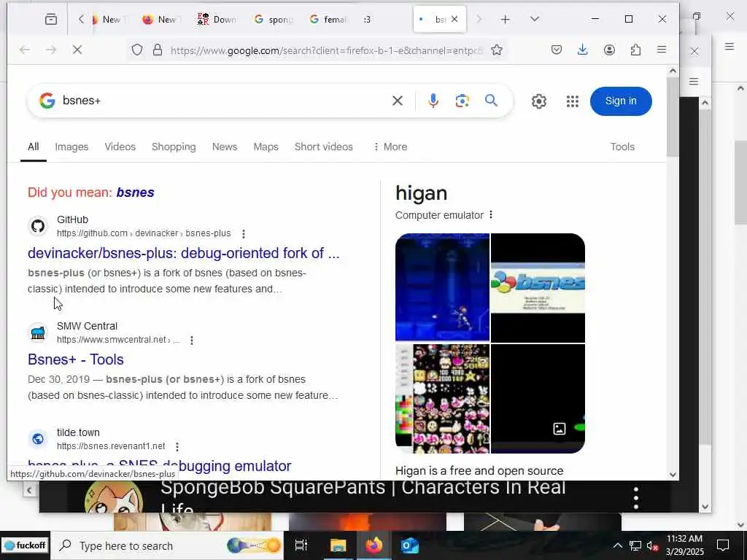The width and height of the screenshot is (747, 560).
Task: Open a new tab with plus icon
Action: pos(505,19)
